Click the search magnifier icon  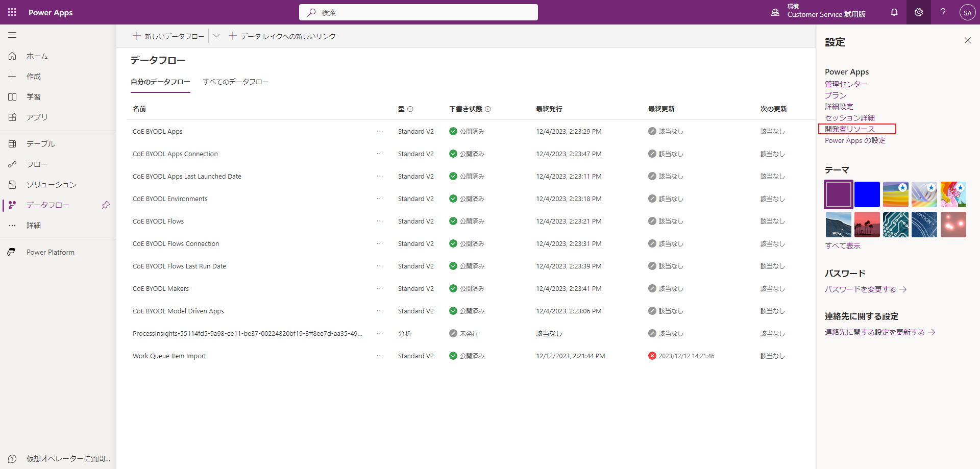311,12
